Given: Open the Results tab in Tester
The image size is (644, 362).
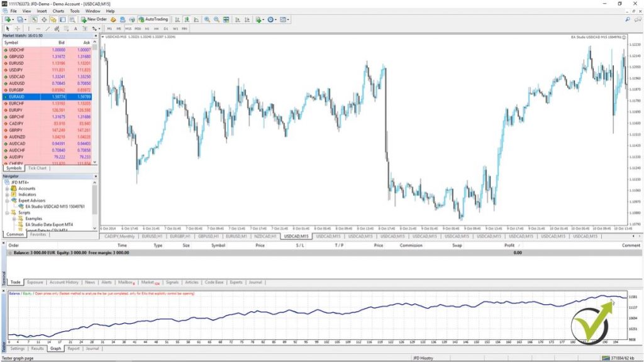Looking at the screenshot, I should tap(38, 348).
